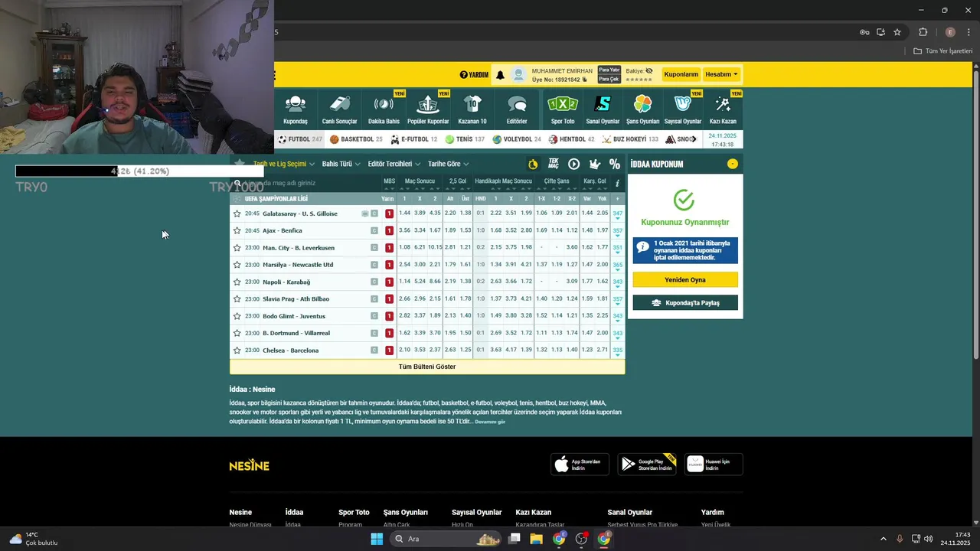Favorite the Bodo Glimt - Juventus match

237,316
